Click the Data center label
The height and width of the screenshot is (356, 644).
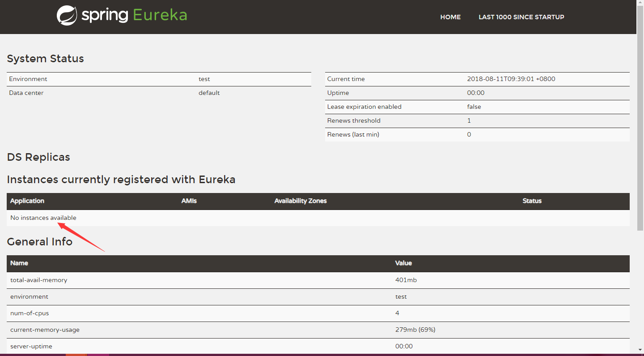26,93
